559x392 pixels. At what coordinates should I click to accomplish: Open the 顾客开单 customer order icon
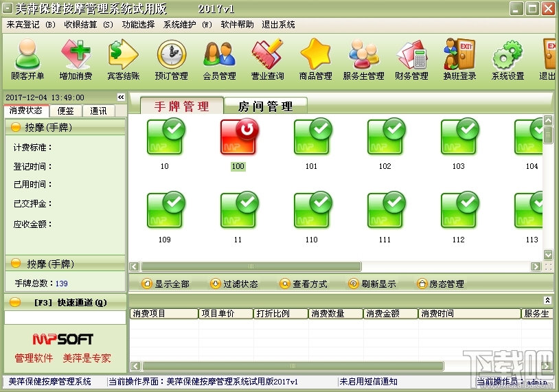27,59
